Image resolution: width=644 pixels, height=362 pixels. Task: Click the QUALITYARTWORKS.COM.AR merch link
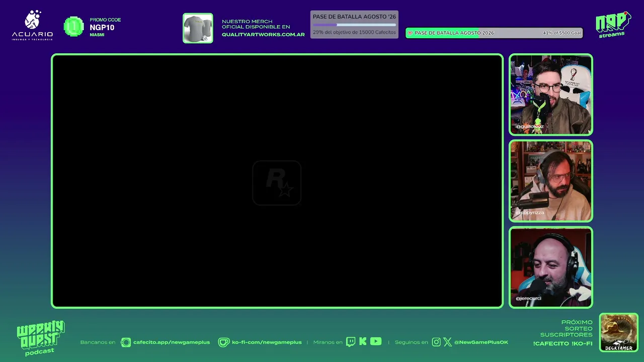(x=263, y=35)
